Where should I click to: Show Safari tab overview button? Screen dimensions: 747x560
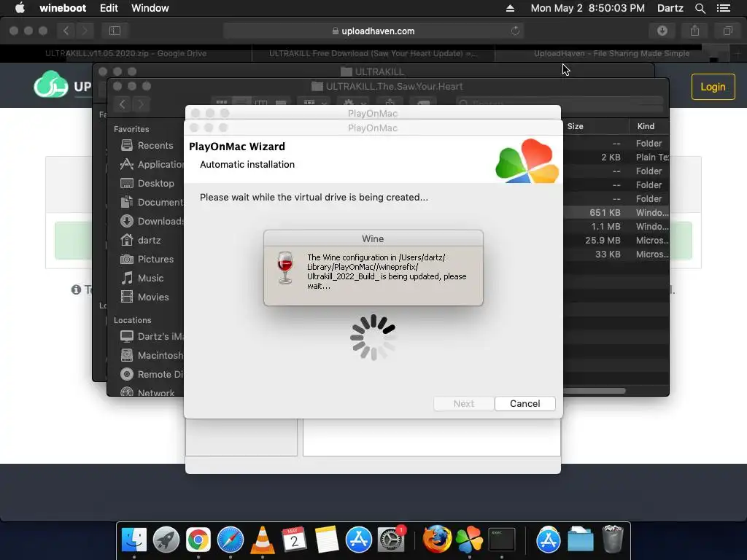tap(727, 31)
